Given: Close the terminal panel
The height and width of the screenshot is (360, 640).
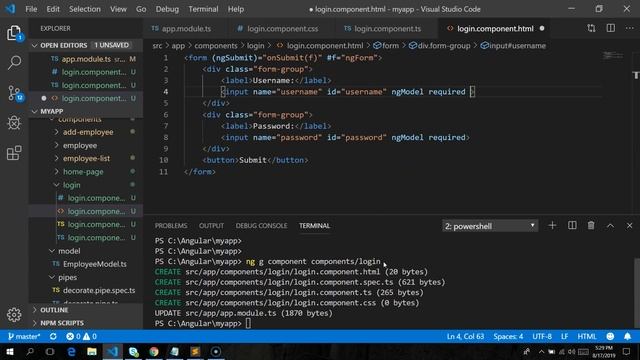Looking at the screenshot, I should 629,226.
